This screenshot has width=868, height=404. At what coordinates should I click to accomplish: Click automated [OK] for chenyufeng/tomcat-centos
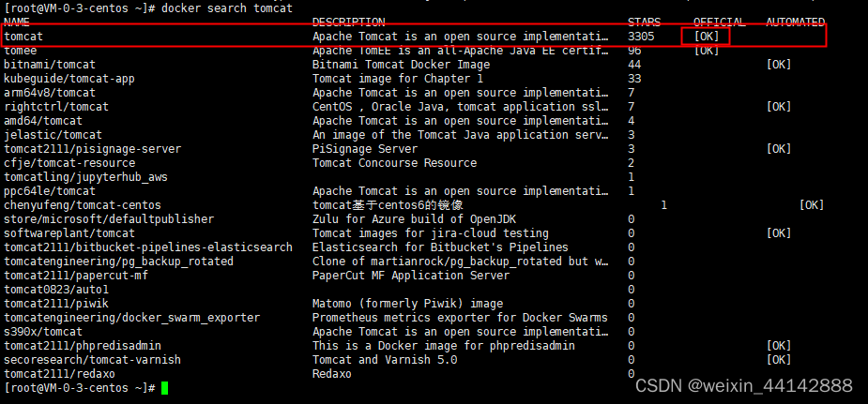[x=812, y=205]
